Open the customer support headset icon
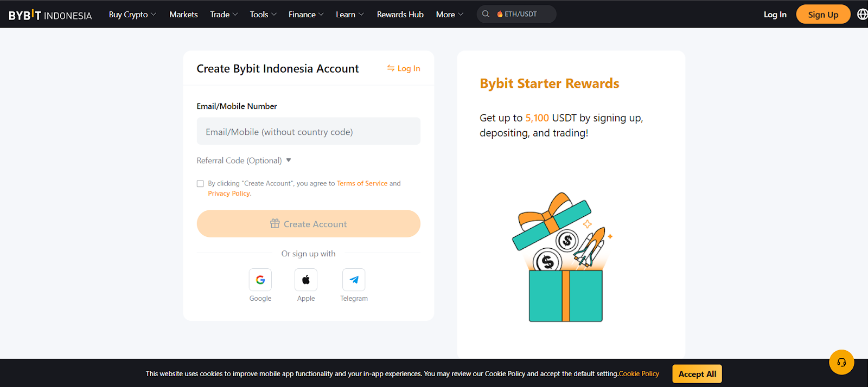The image size is (868, 387). (841, 362)
